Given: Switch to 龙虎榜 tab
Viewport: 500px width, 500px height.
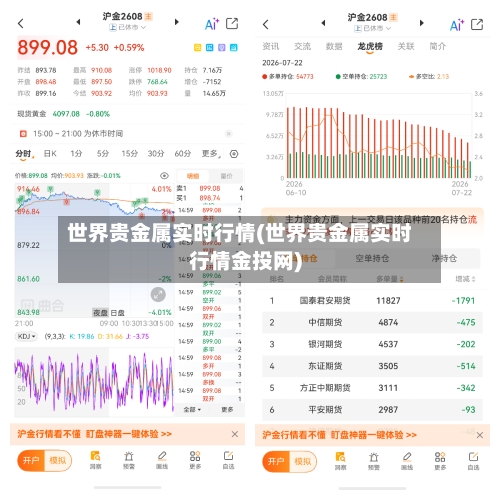Looking at the screenshot, I should click(x=370, y=46).
